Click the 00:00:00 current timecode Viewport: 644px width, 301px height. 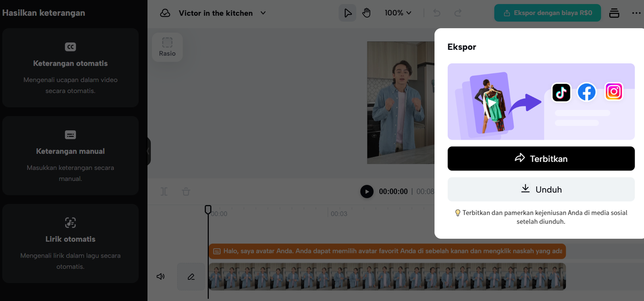coord(393,191)
